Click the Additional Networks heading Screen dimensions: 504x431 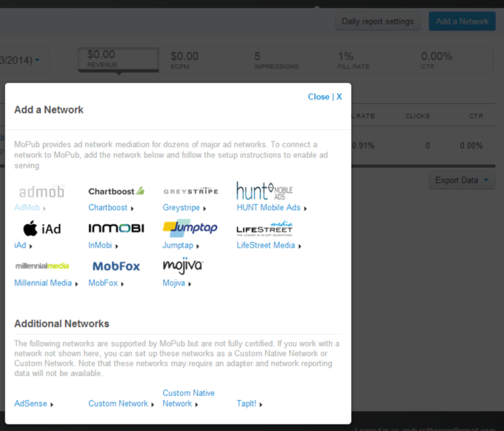[x=62, y=323]
